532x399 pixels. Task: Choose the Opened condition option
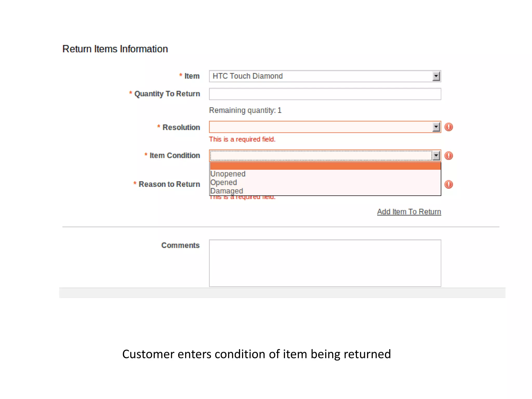[x=224, y=182]
